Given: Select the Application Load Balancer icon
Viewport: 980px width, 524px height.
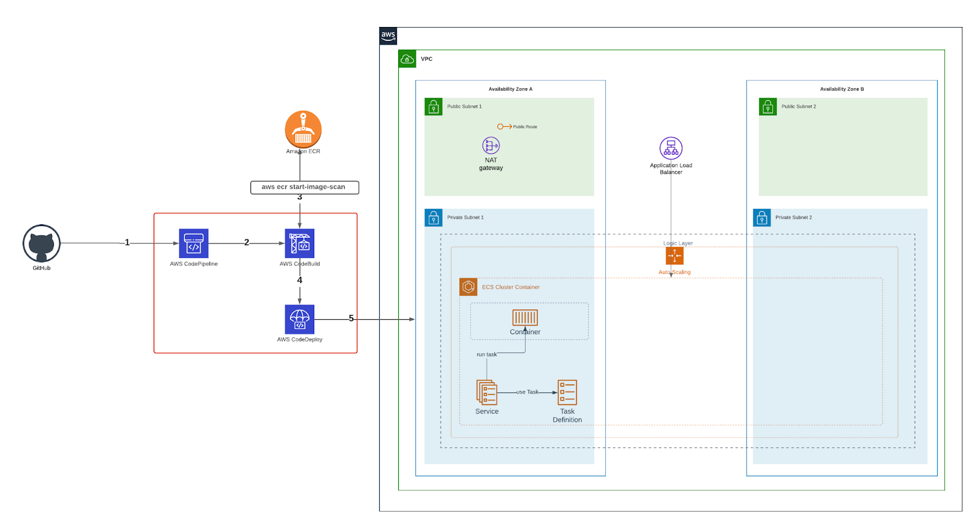Looking at the screenshot, I should point(671,148).
